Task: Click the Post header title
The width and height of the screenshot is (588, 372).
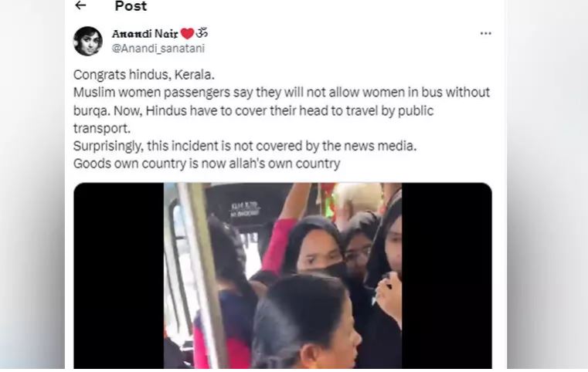Action: (131, 6)
